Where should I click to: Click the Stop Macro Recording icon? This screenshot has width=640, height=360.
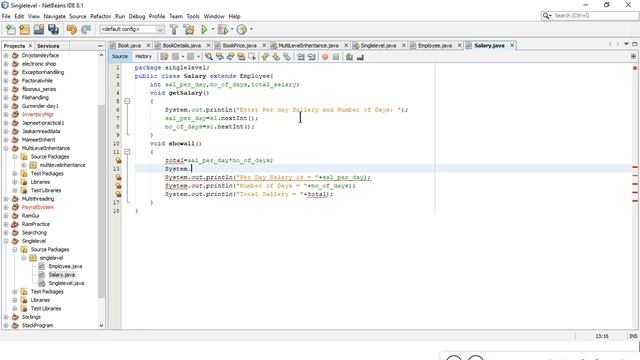(x=336, y=57)
